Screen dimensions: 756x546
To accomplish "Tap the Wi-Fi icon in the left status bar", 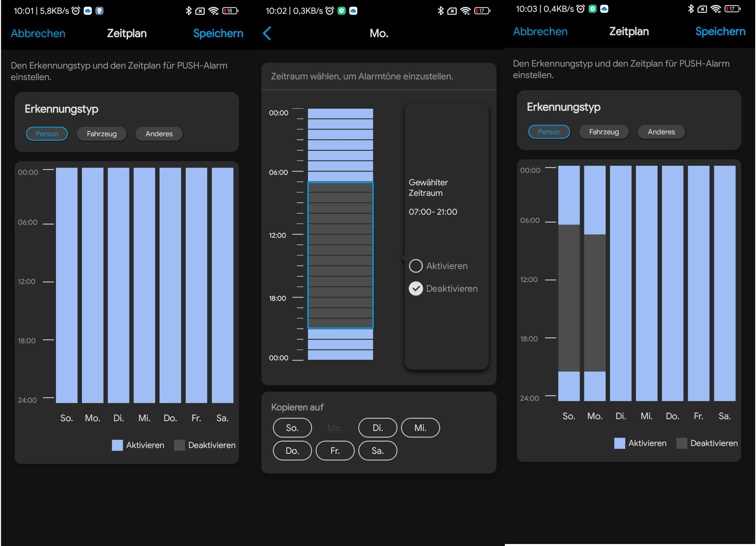I will pyautogui.click(x=213, y=11).
